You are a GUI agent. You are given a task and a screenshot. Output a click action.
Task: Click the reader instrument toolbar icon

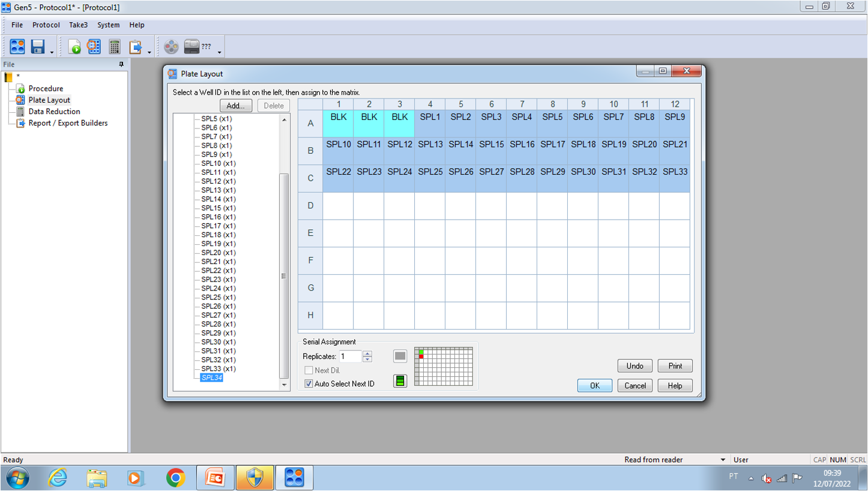click(x=191, y=46)
